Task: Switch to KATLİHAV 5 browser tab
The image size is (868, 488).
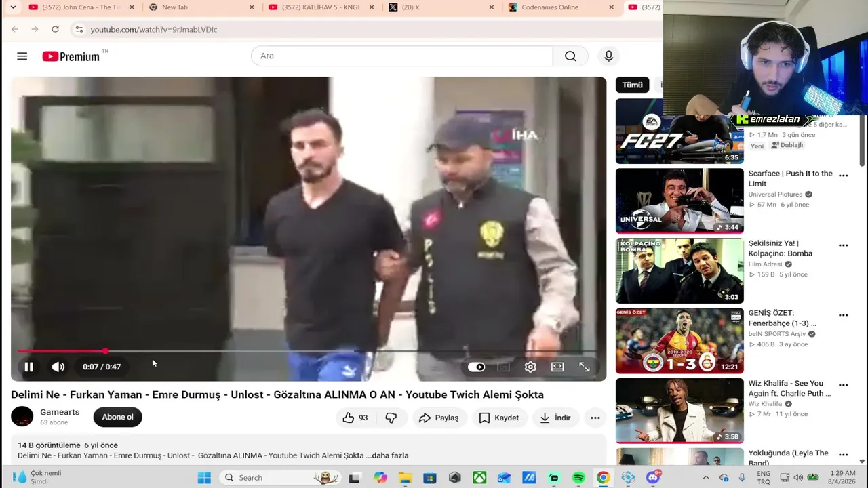Action: 321,7
